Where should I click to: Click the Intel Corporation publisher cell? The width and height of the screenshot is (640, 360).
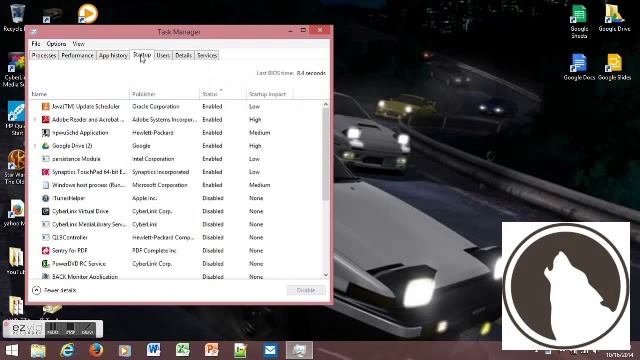tap(153, 159)
